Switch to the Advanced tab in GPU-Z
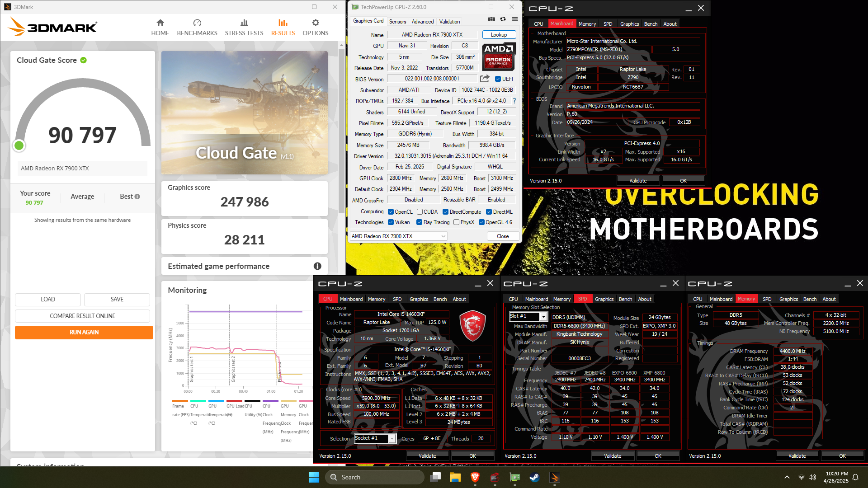Image resolution: width=868 pixels, height=488 pixels. coord(423,21)
